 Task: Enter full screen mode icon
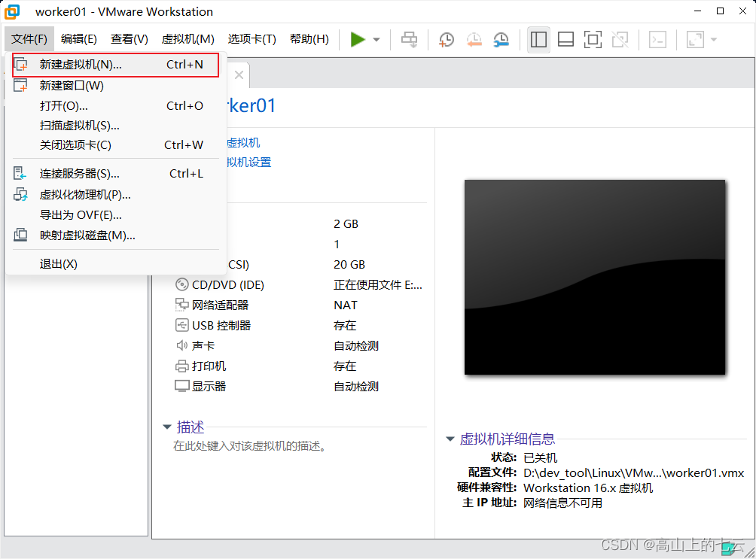tap(593, 40)
